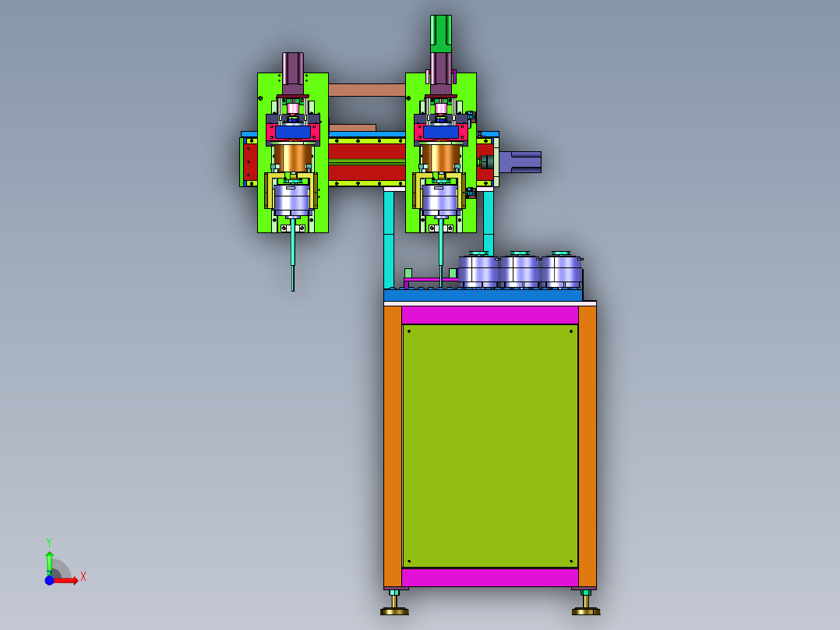
Task: Select the left cyan support column
Action: tap(389, 239)
